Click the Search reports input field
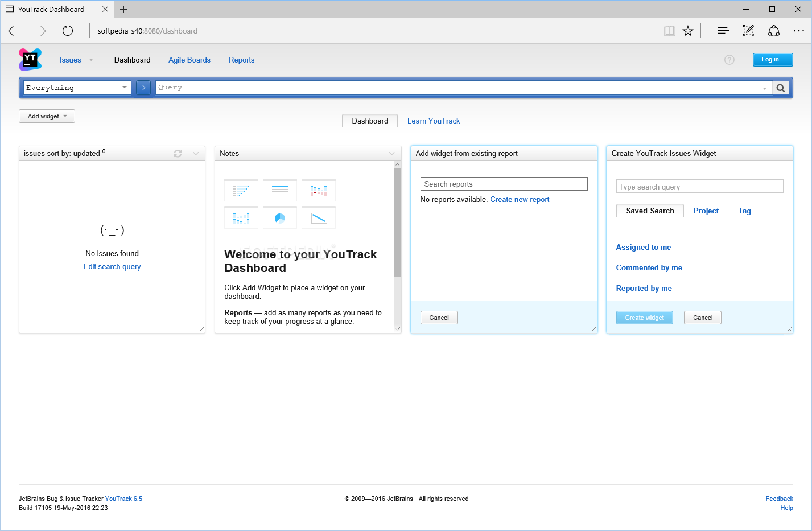 point(504,184)
